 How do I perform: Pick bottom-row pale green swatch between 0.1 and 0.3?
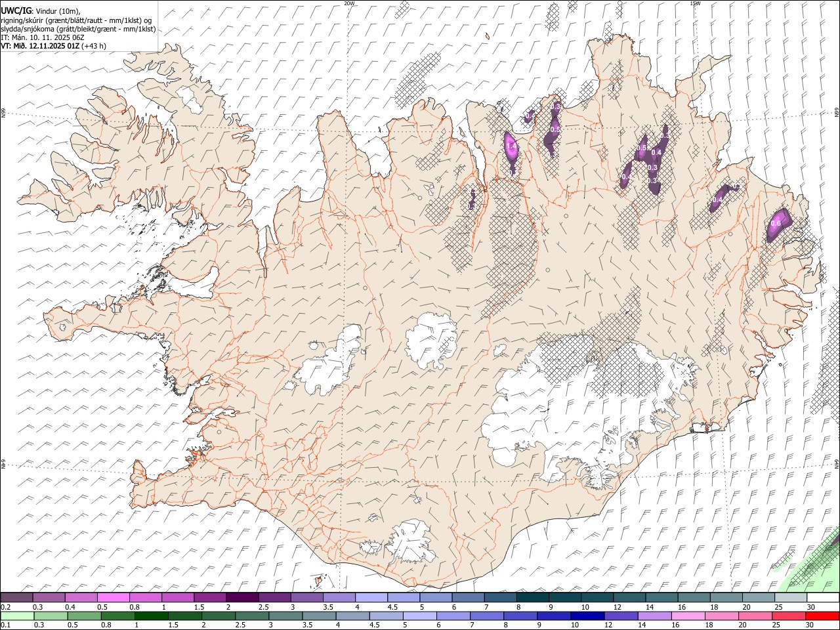click(x=16, y=616)
